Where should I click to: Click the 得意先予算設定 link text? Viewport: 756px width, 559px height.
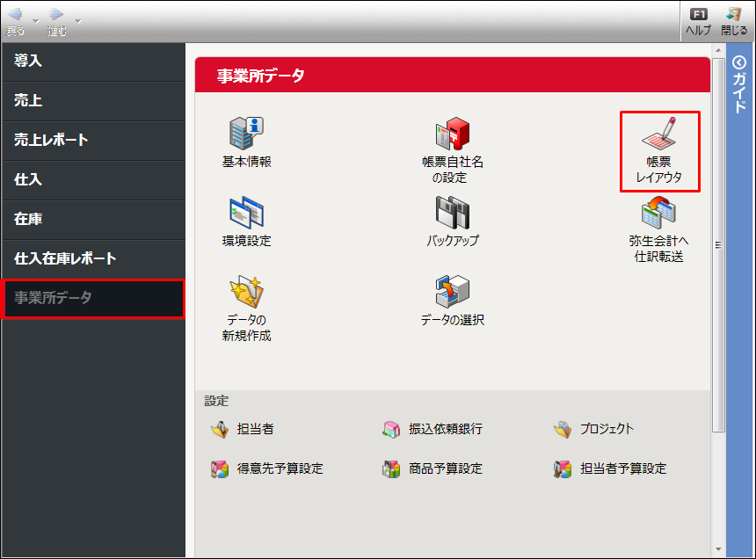pos(280,468)
